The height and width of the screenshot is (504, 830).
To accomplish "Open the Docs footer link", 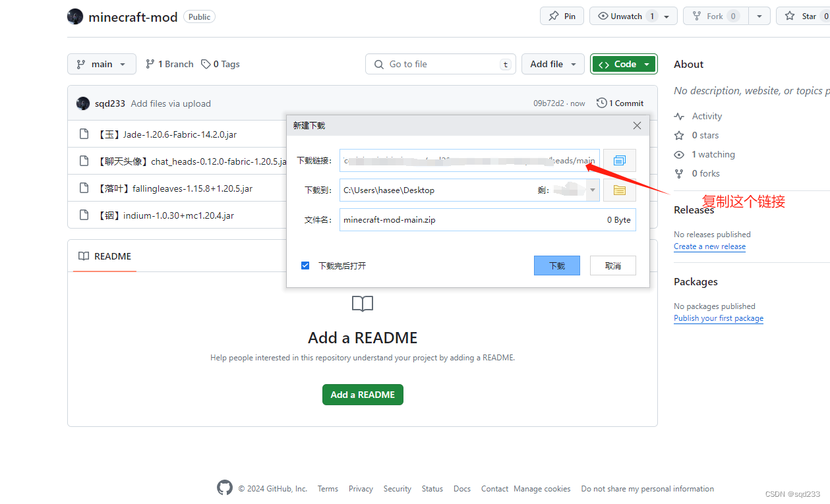I will pyautogui.click(x=462, y=489).
